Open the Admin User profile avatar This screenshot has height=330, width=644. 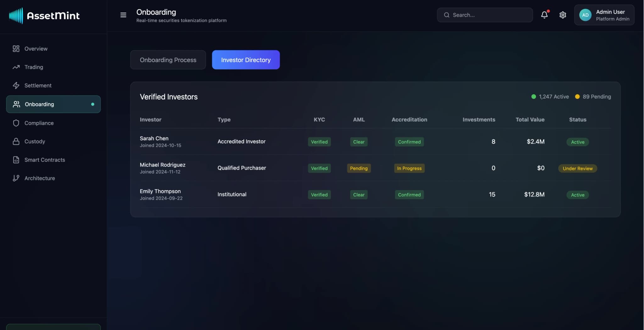585,15
